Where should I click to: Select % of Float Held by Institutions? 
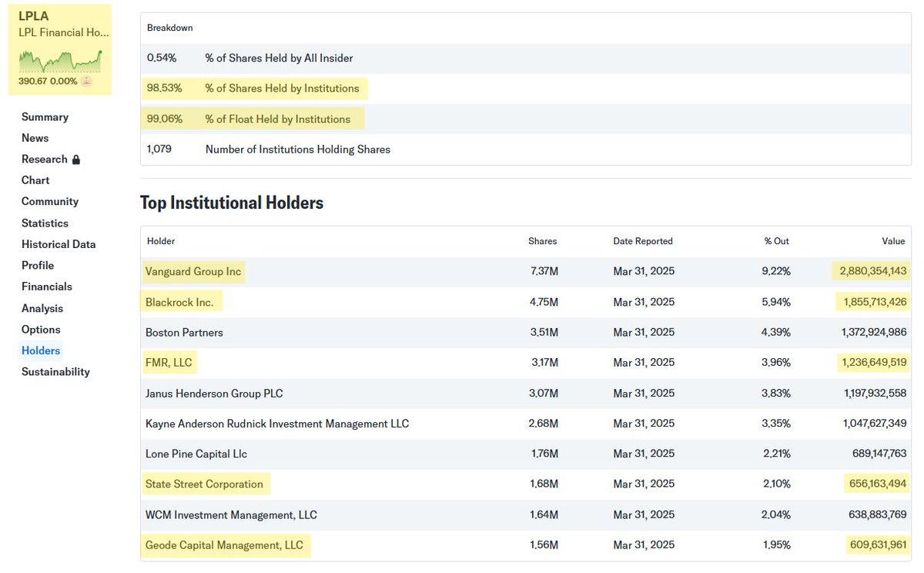[x=277, y=119]
